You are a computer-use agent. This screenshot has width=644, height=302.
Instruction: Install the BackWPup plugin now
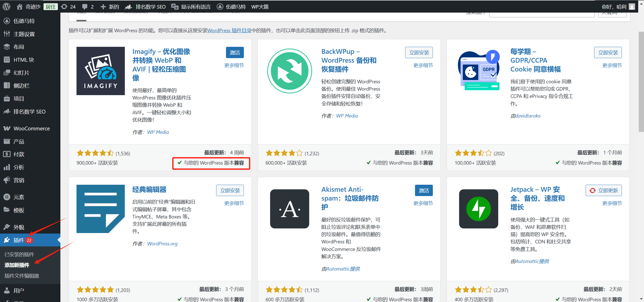(x=419, y=52)
